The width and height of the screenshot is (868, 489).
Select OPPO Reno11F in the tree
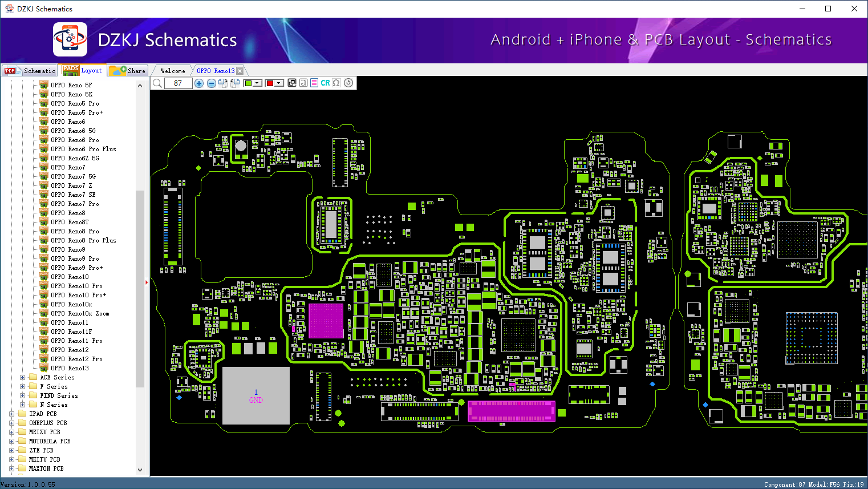(x=71, y=332)
